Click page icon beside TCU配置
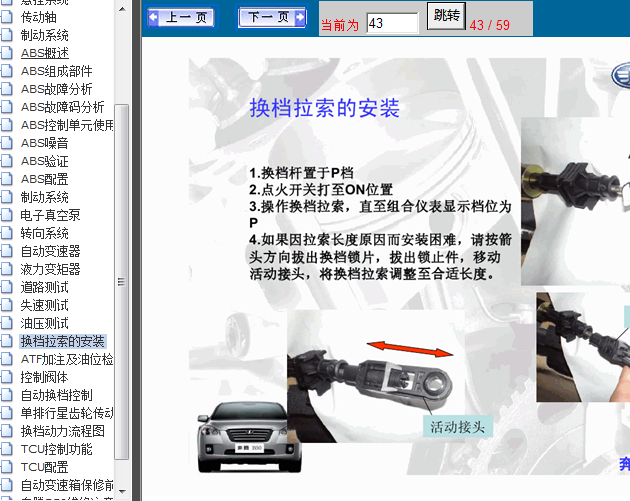Image resolution: width=630 pixels, height=501 pixels. (x=6, y=467)
